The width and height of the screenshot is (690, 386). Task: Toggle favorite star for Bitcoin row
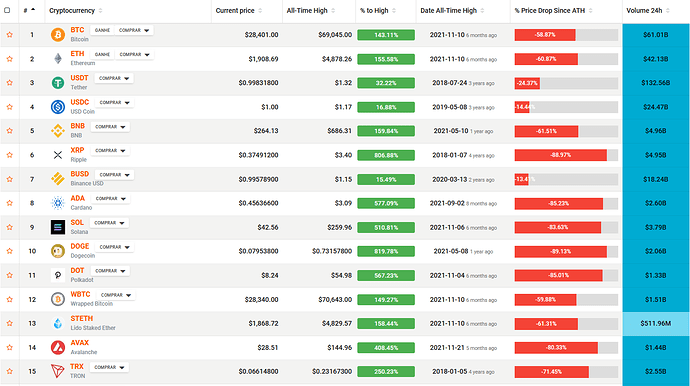10,35
